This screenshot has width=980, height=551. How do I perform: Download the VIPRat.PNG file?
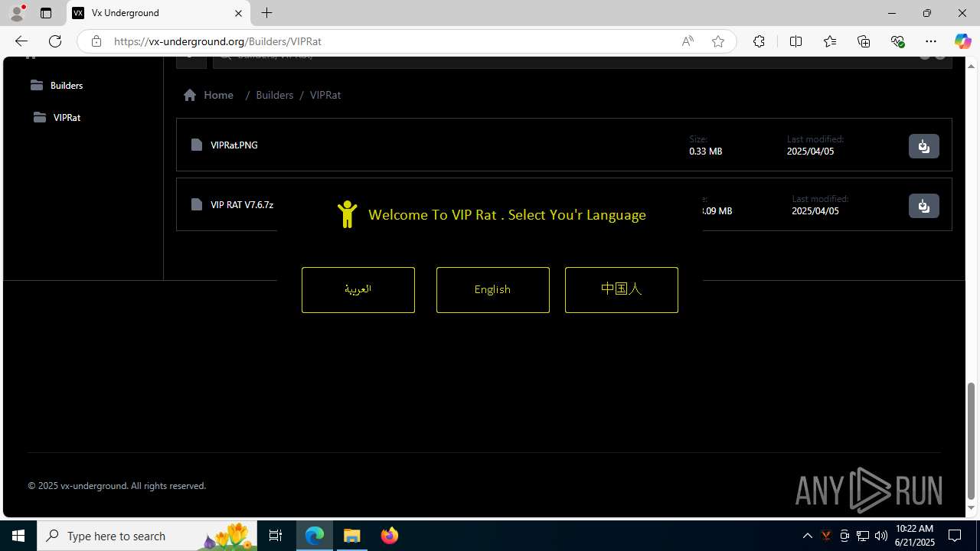(x=923, y=146)
